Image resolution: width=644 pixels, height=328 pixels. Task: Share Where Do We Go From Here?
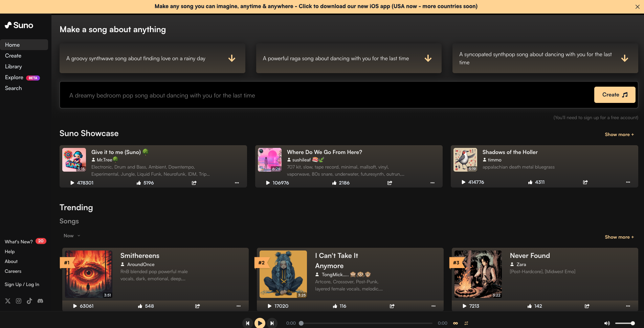(x=390, y=183)
